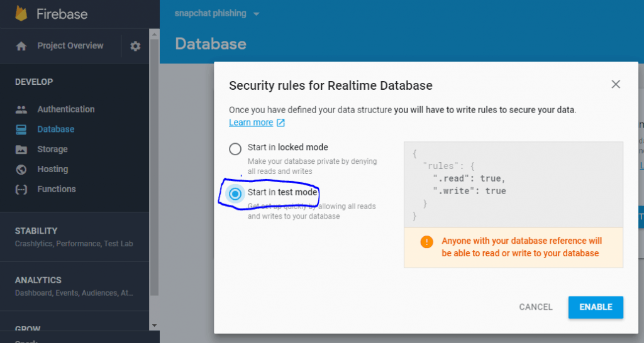
Task: Click the Database page title
Action: [211, 44]
